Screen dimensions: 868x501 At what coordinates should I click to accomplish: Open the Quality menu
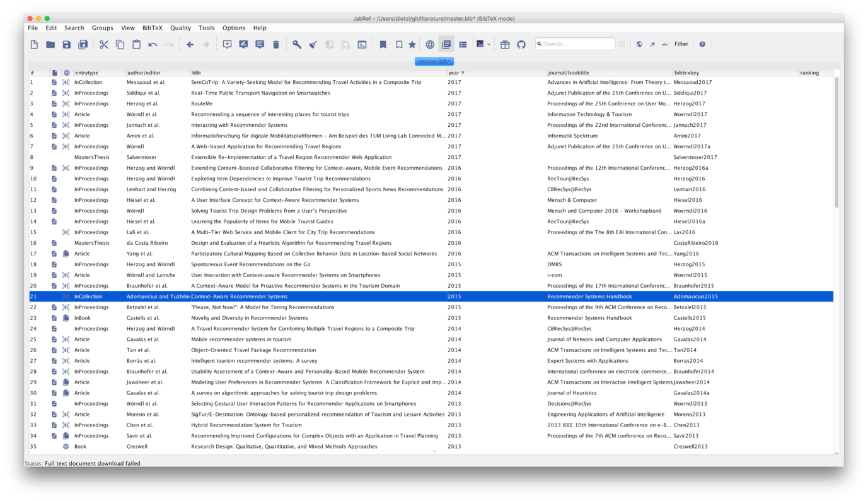(x=180, y=28)
